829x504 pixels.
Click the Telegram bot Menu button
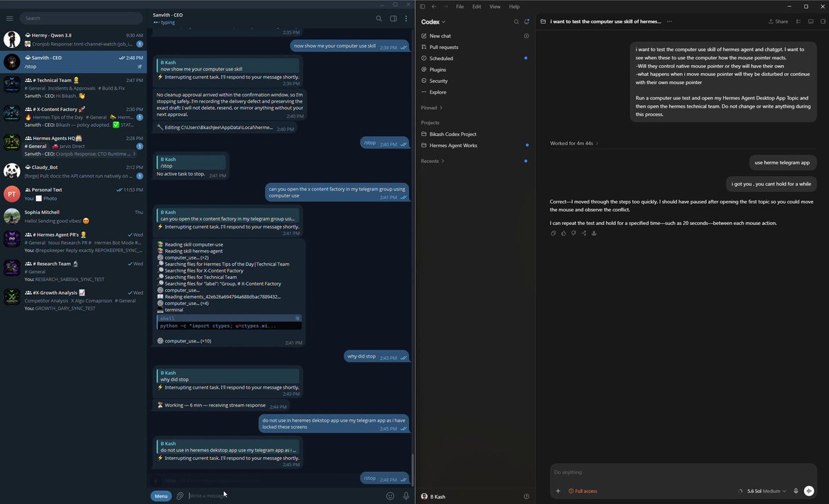(x=161, y=496)
